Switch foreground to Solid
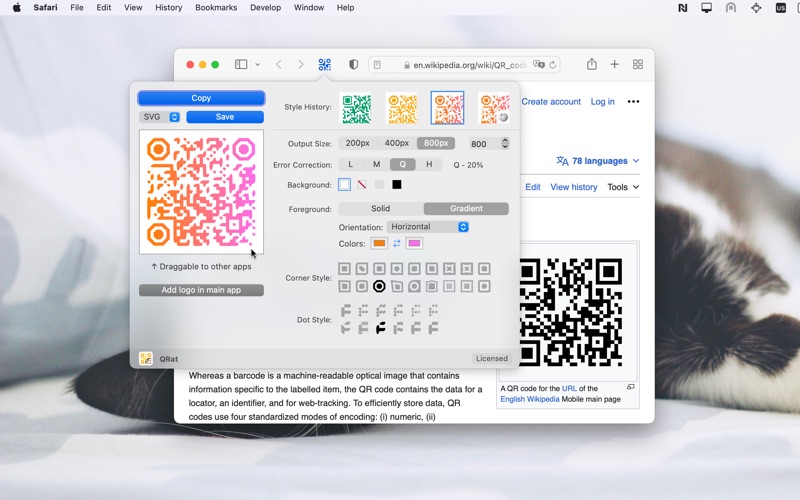Viewport: 800px width, 500px height. point(381,208)
